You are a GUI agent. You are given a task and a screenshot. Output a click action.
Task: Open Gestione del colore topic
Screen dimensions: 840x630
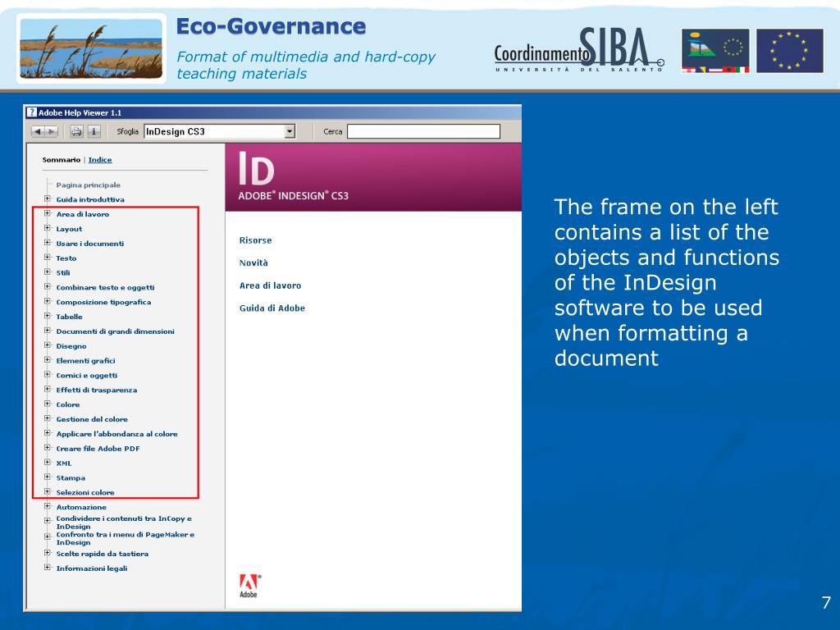92,419
